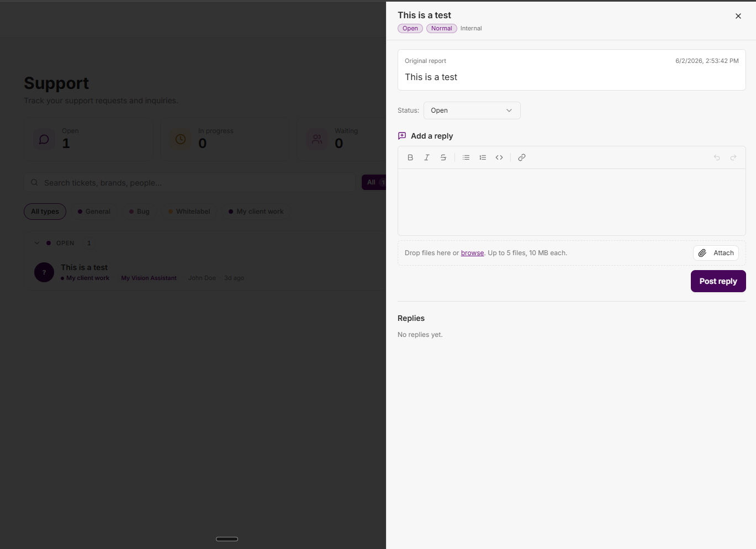Insert a hyperlink in reply

tap(522, 157)
